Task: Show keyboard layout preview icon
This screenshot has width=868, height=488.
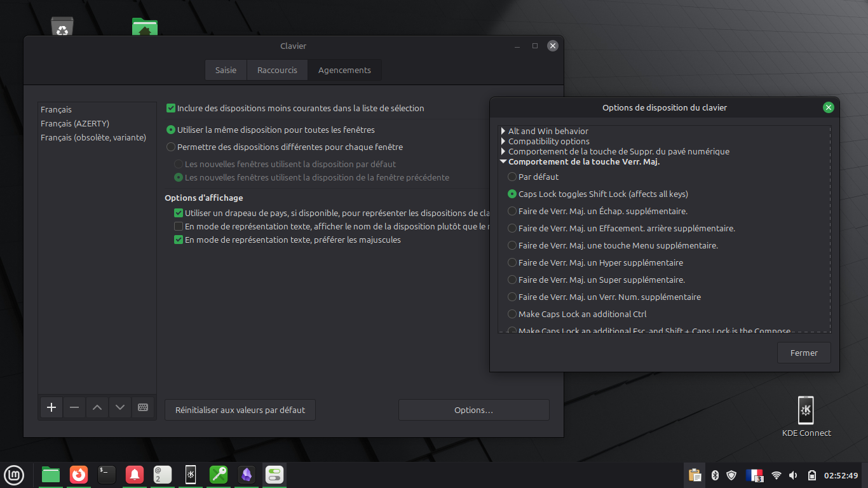Action: [x=143, y=407]
